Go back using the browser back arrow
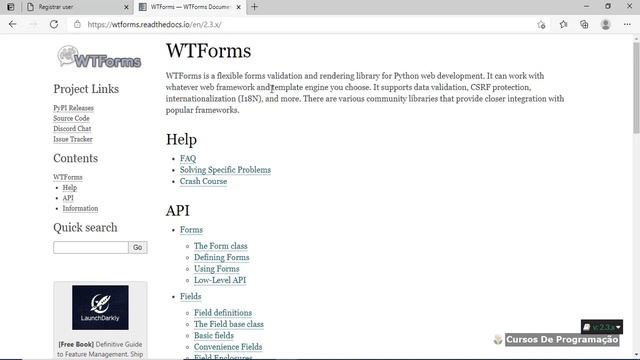640x360 pixels. coord(13,24)
